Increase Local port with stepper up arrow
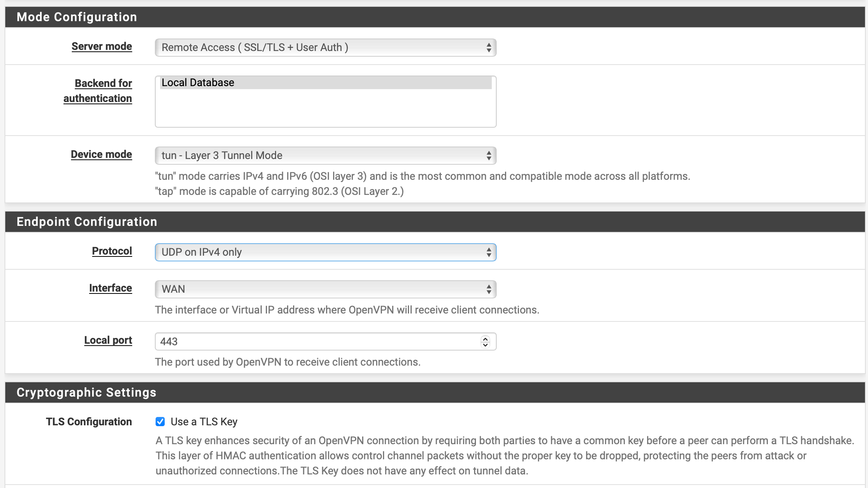 click(485, 339)
